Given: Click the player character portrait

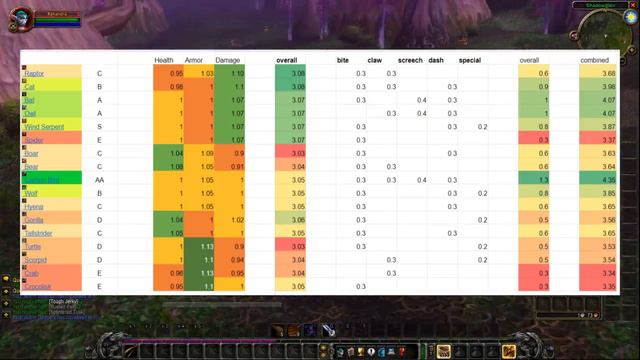Looking at the screenshot, I should click(x=20, y=20).
